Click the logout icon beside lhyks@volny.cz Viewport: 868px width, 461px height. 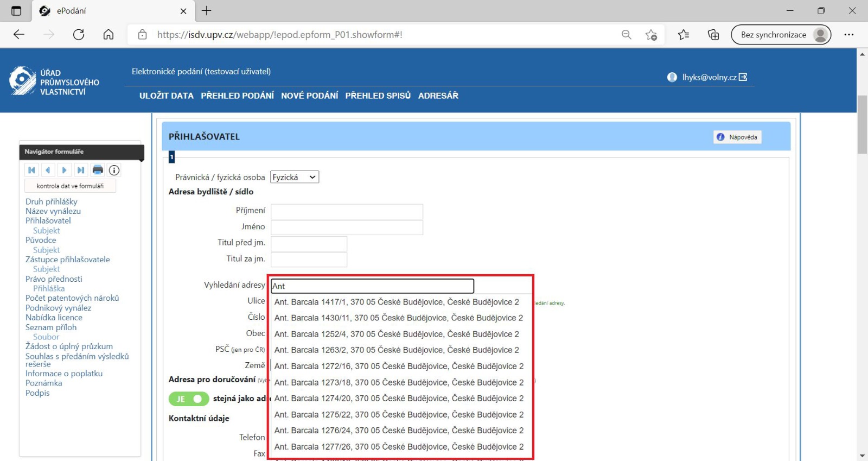click(x=743, y=77)
